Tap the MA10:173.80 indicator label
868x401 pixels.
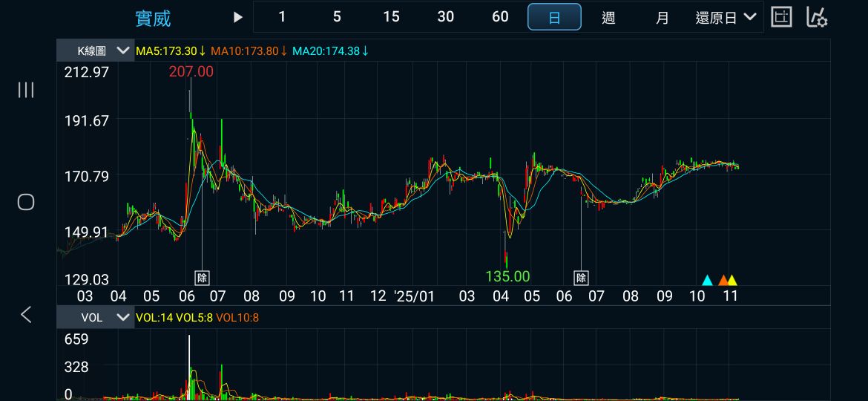click(x=249, y=51)
